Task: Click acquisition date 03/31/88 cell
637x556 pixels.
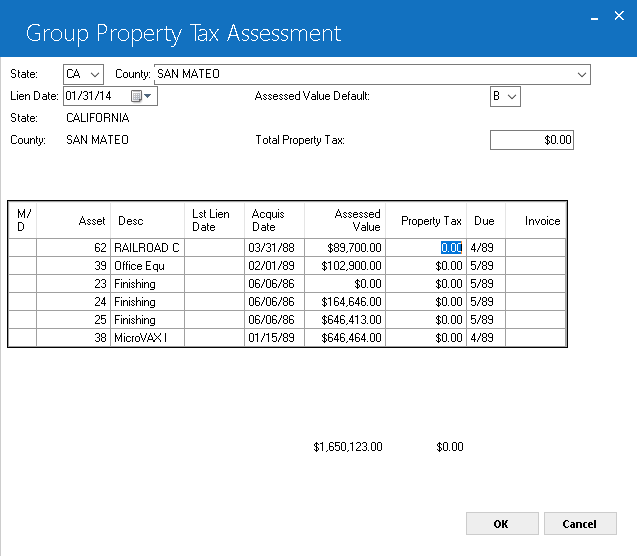Action: click(274, 248)
